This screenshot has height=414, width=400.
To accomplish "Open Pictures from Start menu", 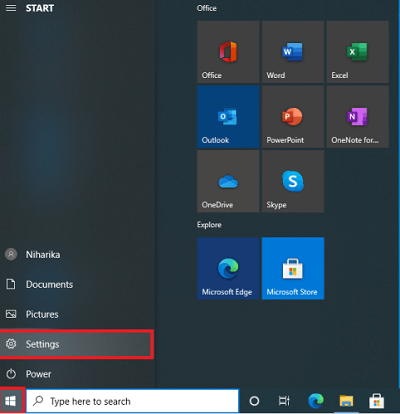I will tap(77, 314).
